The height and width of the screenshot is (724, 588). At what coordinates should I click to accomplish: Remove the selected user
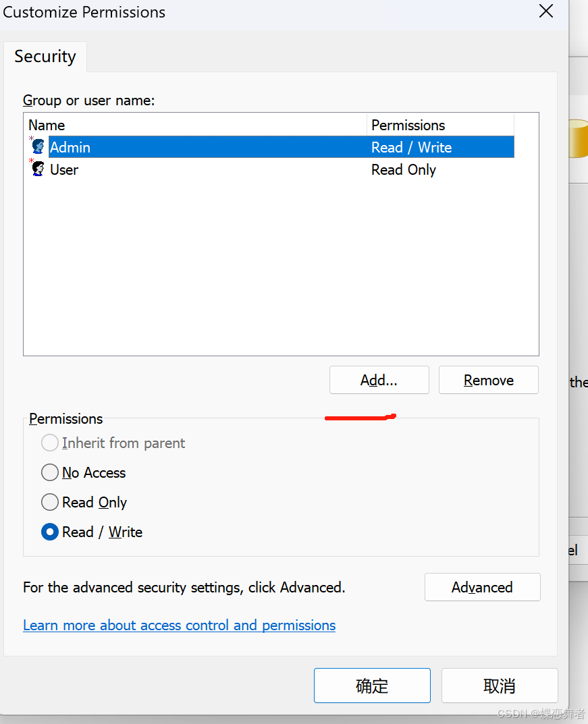pyautogui.click(x=489, y=380)
